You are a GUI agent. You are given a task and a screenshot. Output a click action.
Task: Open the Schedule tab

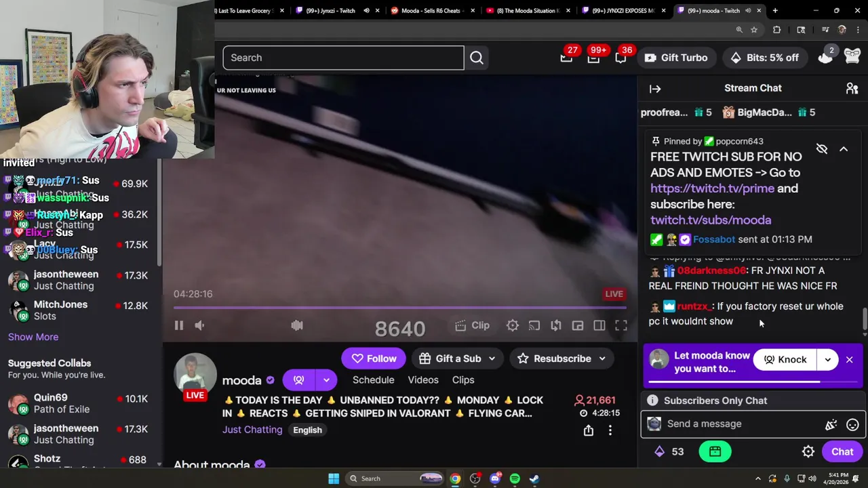coord(373,380)
